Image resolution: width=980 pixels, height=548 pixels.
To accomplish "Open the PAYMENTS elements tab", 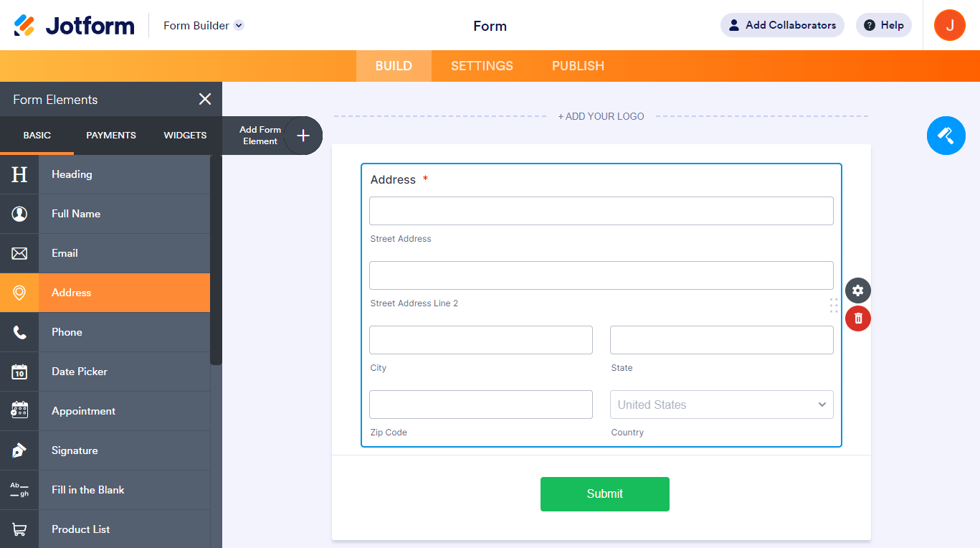I will [x=111, y=135].
